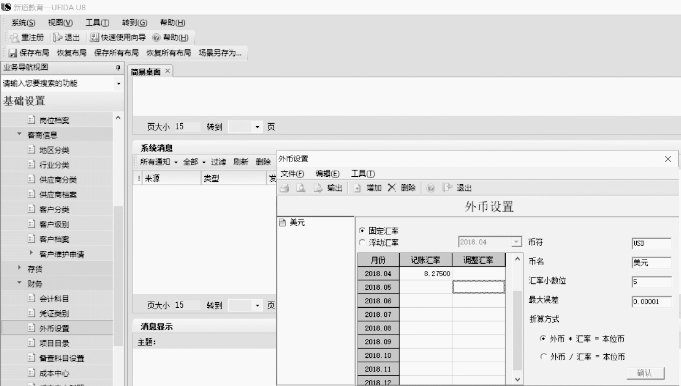Open 行业分类 in navigation tree

coord(54,165)
